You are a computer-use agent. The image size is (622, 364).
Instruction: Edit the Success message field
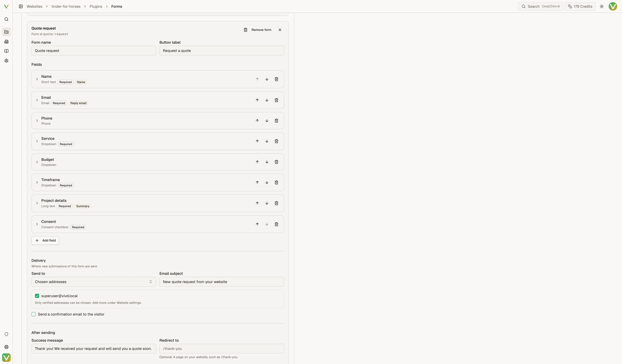tap(94, 348)
